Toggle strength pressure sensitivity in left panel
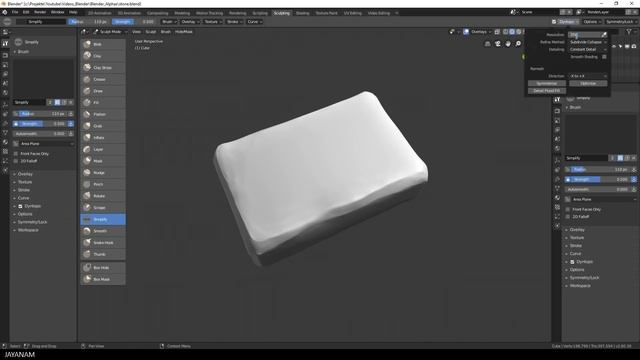Viewport: 640px width, 360px height. (x=71, y=124)
